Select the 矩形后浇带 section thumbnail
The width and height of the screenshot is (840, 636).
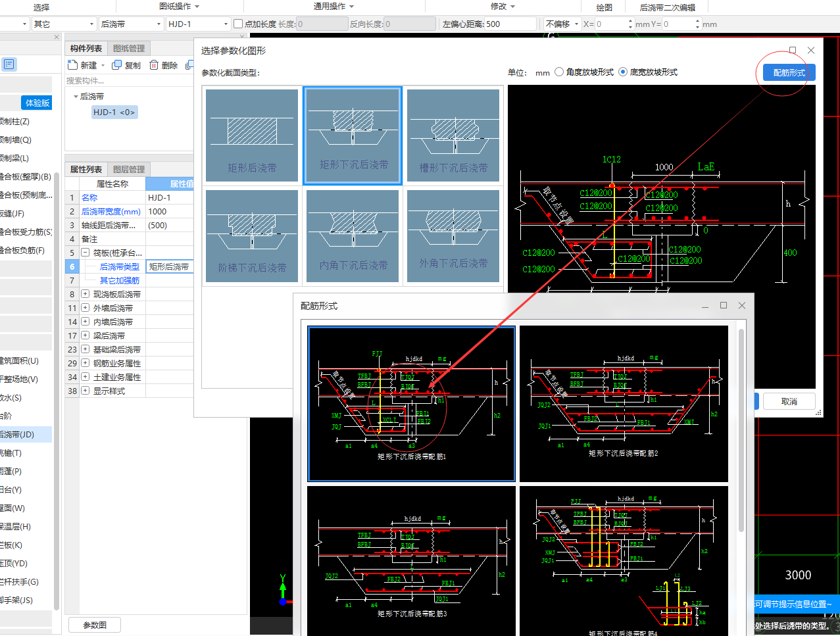252,135
